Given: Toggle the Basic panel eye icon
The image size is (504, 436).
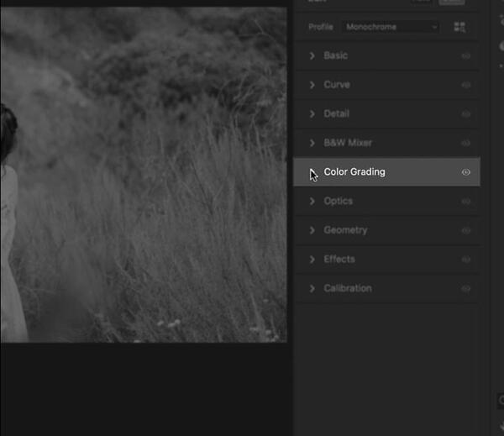Looking at the screenshot, I should pos(465,56).
